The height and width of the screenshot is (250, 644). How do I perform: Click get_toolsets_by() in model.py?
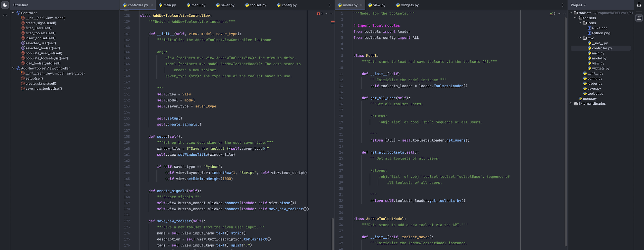tap(447, 201)
